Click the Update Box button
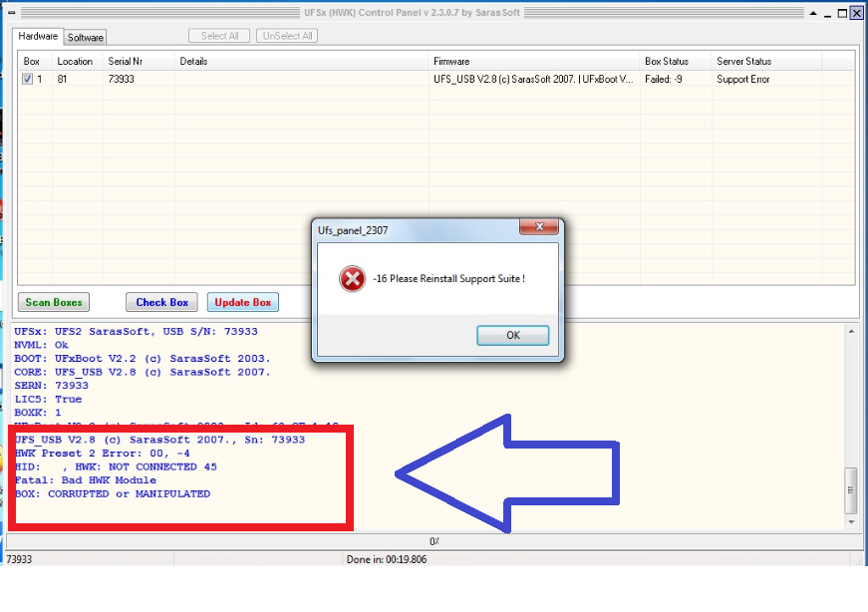The image size is (868, 612). (243, 302)
